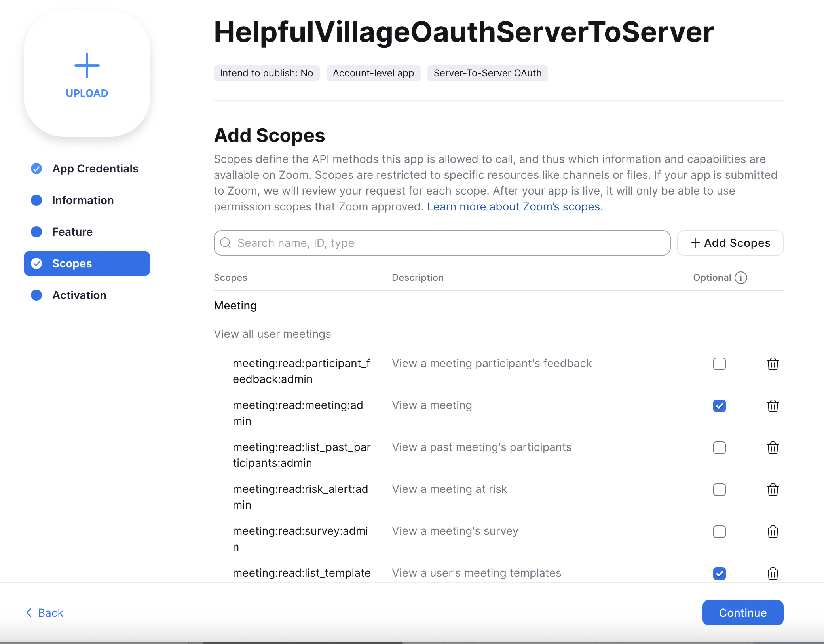
Task: Remove the meeting:read:list_past_participants:admin scope
Action: tap(773, 448)
